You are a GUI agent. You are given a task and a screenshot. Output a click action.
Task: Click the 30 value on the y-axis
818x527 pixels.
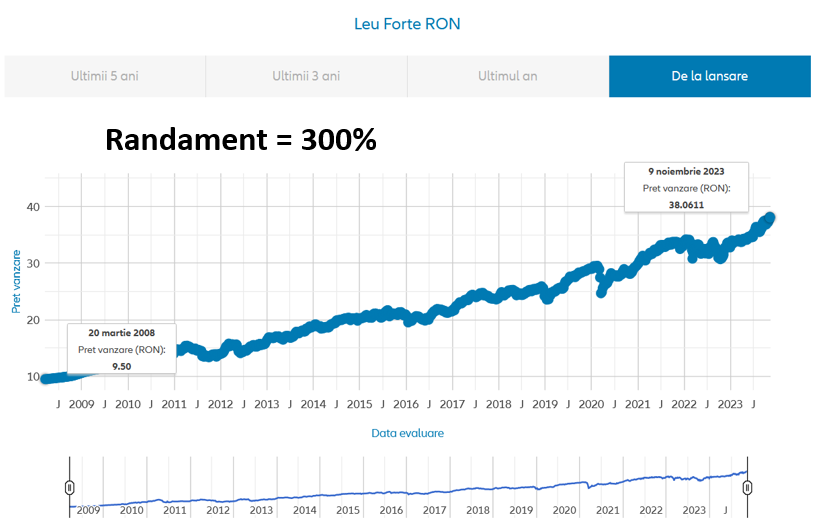coord(33,264)
